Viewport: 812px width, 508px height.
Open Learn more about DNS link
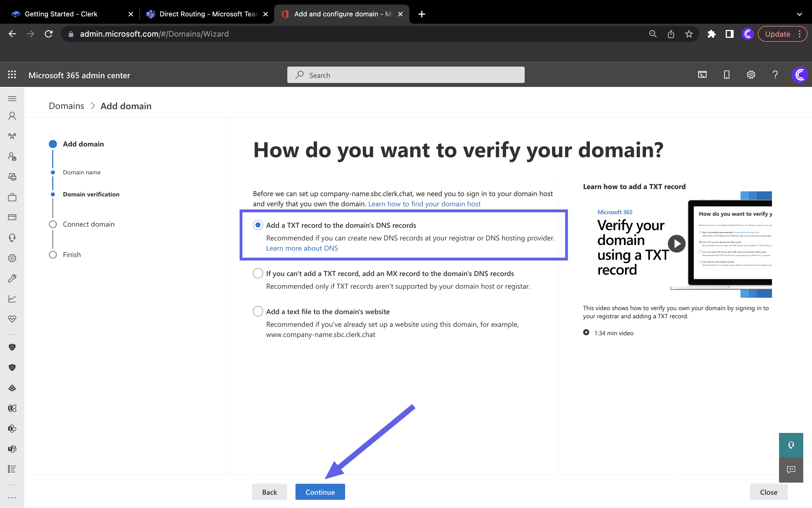click(302, 248)
